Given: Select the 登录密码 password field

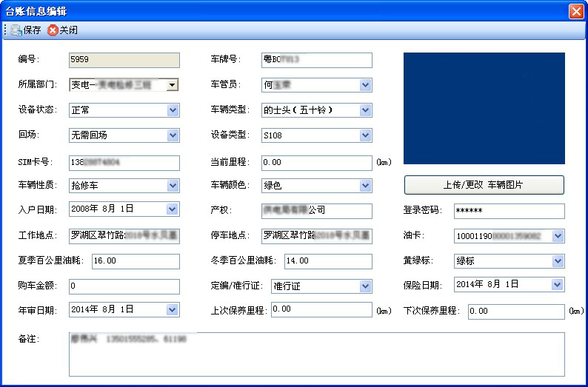Looking at the screenshot, I should [509, 211].
